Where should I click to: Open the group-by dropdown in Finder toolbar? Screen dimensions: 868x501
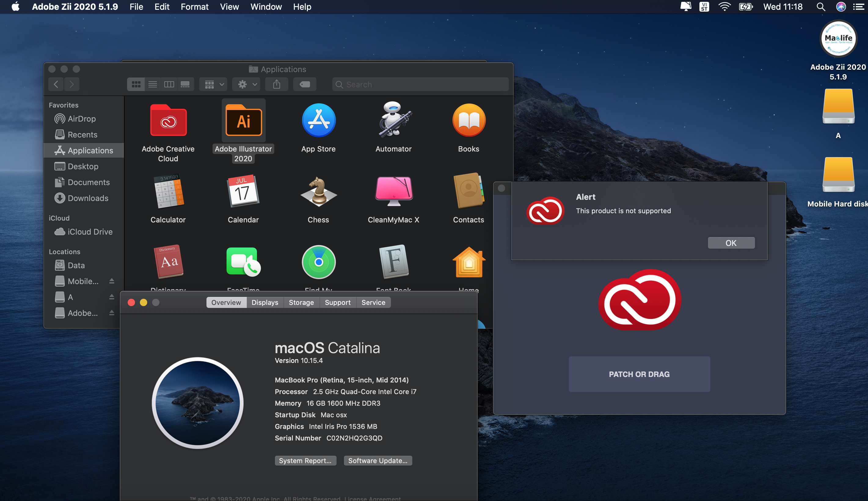(x=213, y=84)
